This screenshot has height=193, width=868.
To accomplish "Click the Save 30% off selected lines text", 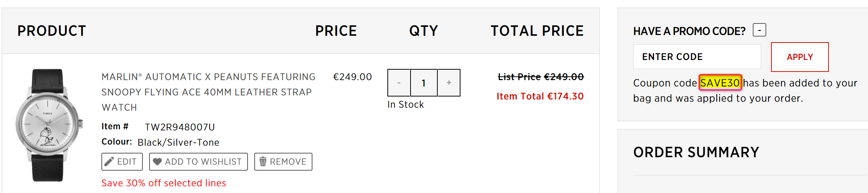I will click(164, 183).
